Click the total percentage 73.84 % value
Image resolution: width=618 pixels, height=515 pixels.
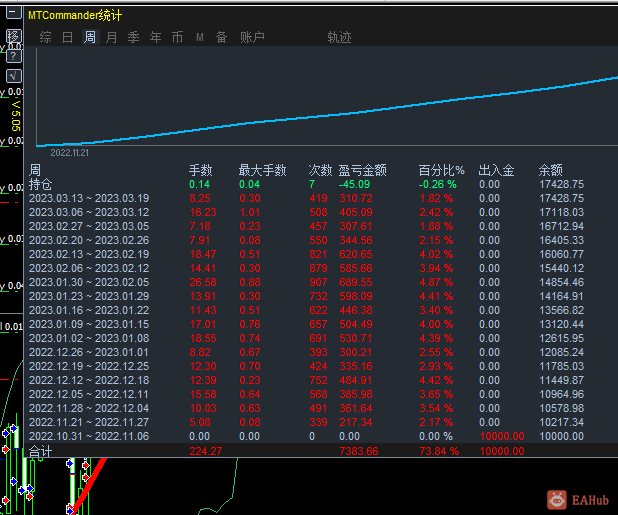click(439, 451)
